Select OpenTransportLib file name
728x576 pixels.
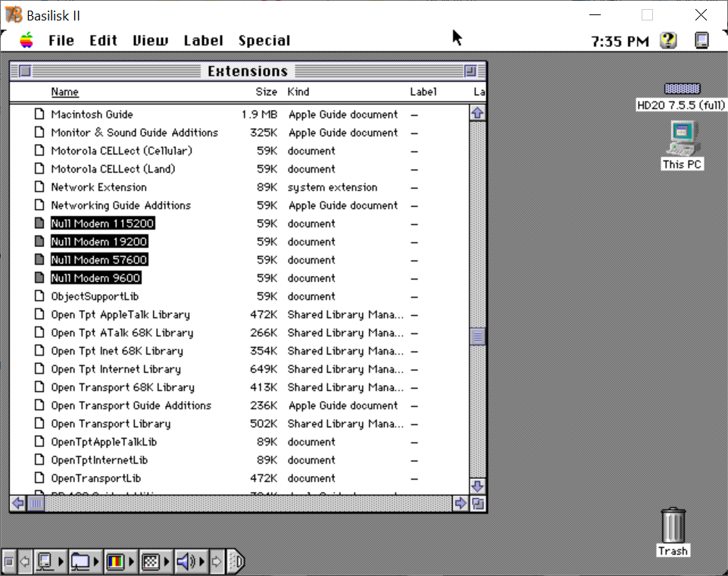(x=95, y=478)
